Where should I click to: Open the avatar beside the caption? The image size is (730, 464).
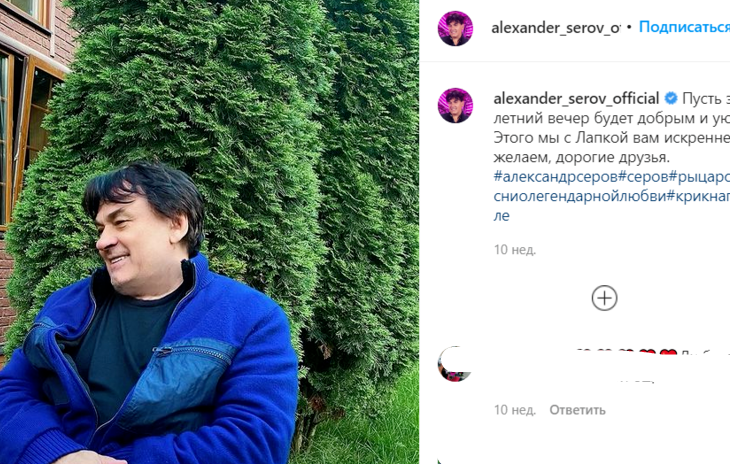[455, 105]
